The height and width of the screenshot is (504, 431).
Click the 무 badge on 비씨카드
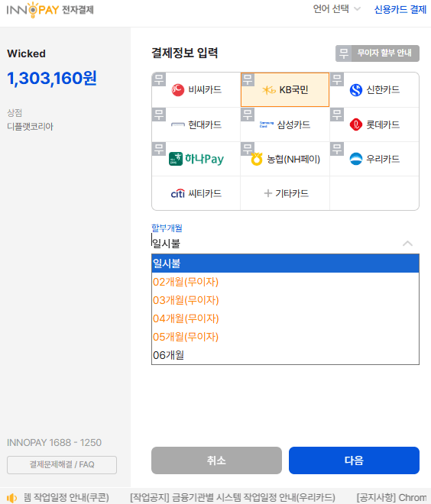[159, 79]
